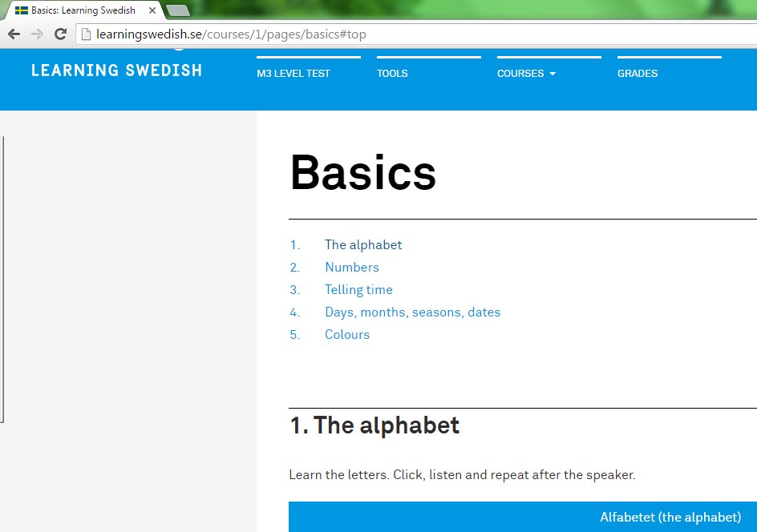The width and height of the screenshot is (757, 532).
Task: Open the M3 LEVEL TEST page
Action: coord(293,73)
